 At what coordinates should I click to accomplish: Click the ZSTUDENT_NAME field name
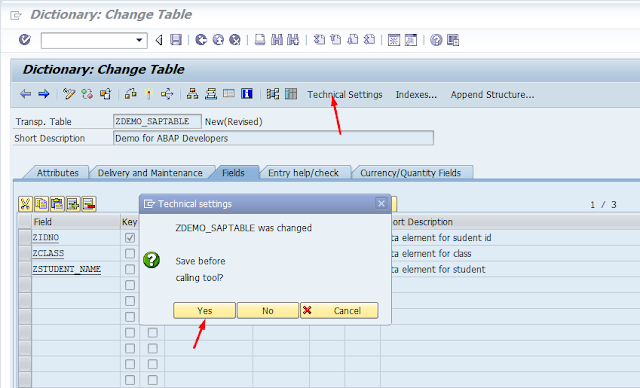67,269
